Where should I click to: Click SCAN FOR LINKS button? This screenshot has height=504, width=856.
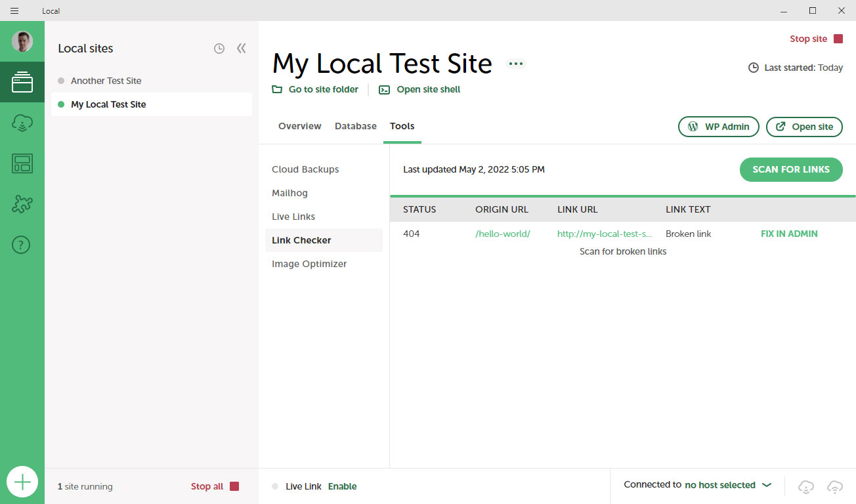pos(791,169)
